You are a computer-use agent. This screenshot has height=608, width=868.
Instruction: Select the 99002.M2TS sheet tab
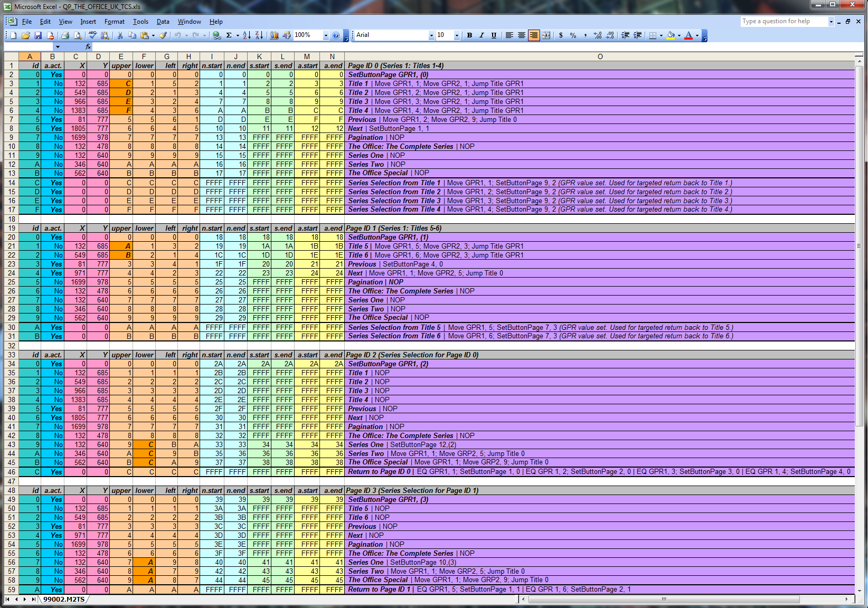tap(64, 599)
